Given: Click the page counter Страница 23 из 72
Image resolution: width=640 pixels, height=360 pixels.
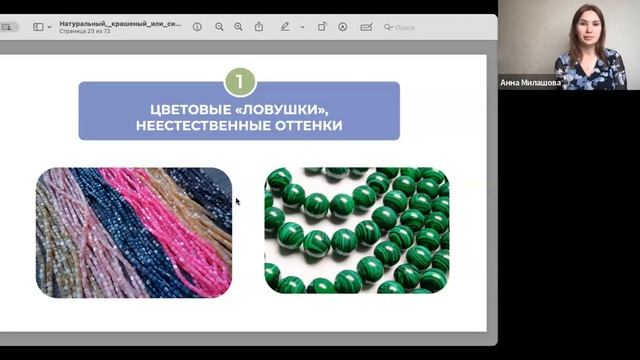Looking at the screenshot, I should (85, 31).
